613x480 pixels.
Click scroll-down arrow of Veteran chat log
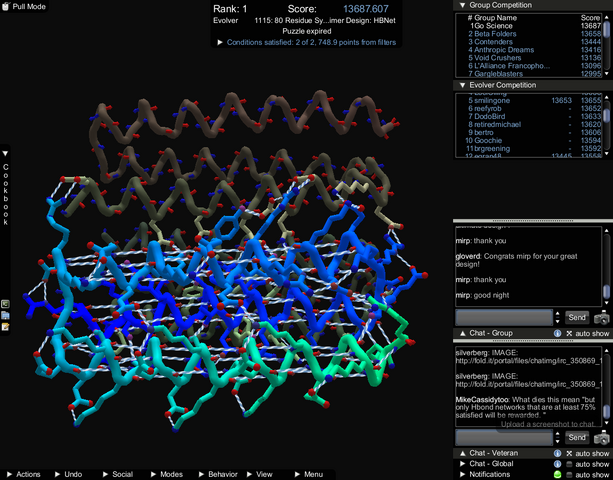[x=607, y=423]
